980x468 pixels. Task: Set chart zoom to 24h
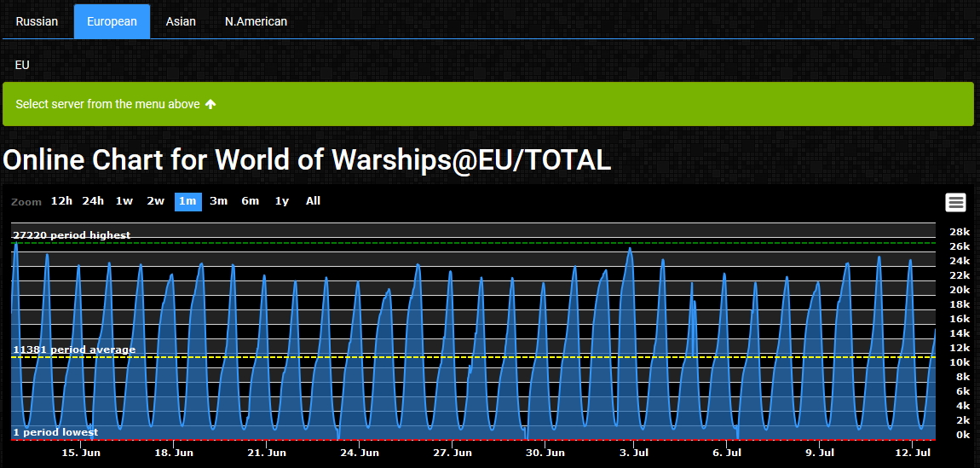point(93,201)
